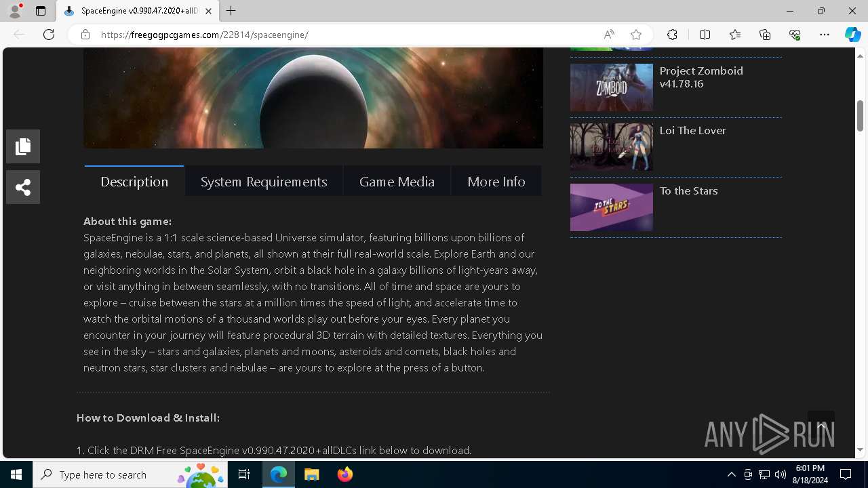Open the More Info tab
Viewport: 868px width, 488px height.
[x=496, y=181]
